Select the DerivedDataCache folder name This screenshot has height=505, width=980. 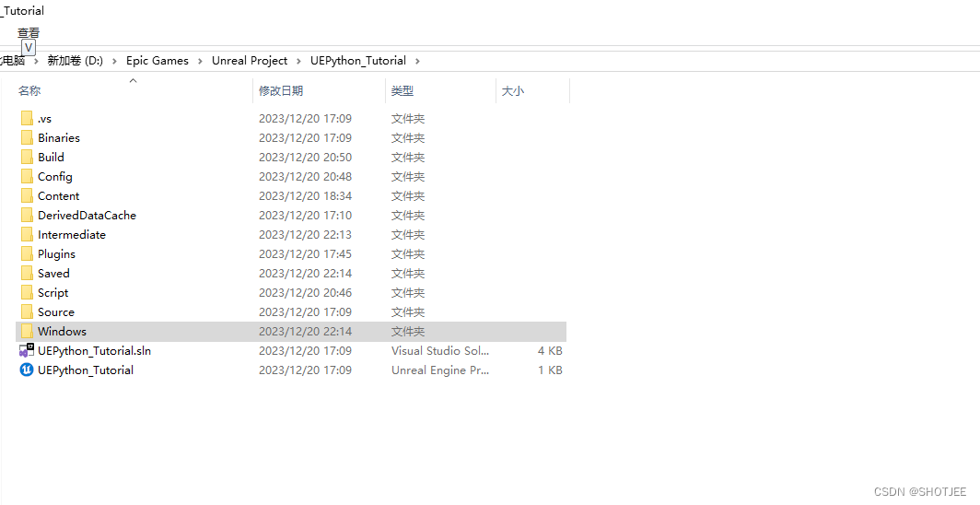coord(87,216)
